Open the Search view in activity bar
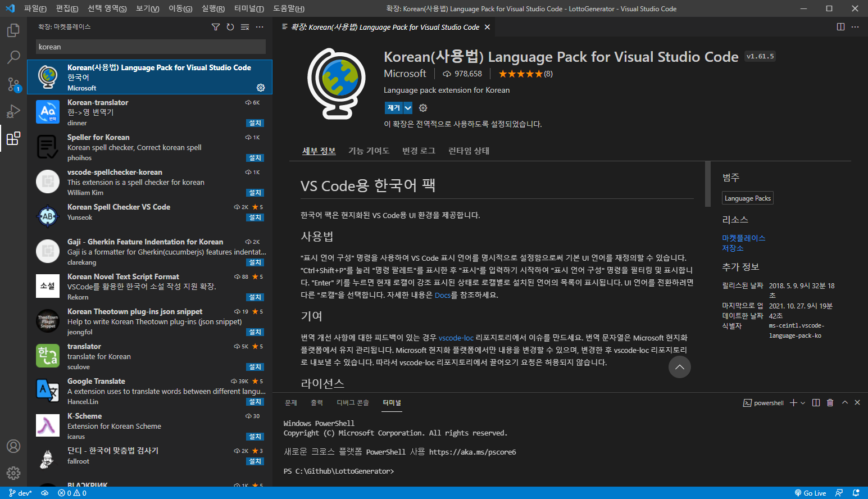This screenshot has width=868, height=499. tap(13, 57)
